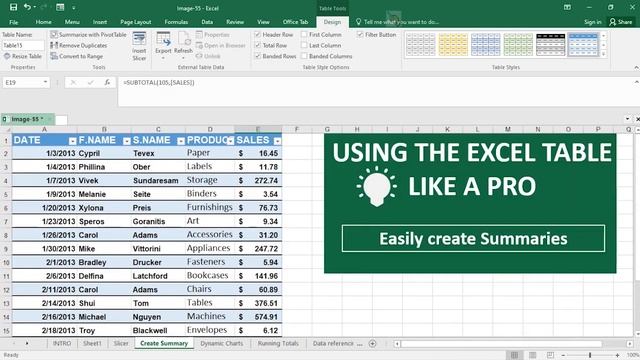Click Convert to Range
The image size is (640, 360).
(77, 56)
